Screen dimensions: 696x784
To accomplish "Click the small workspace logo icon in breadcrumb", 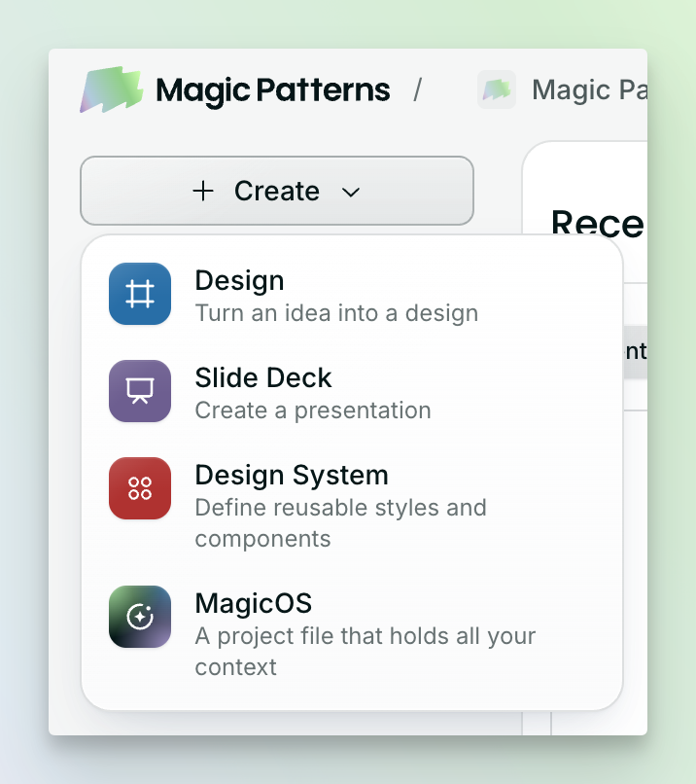I will 497,89.
